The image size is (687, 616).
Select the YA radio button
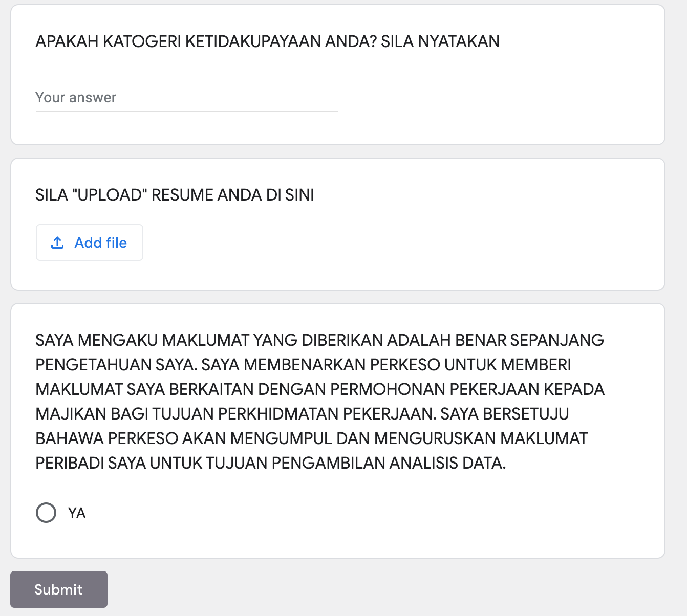46,513
